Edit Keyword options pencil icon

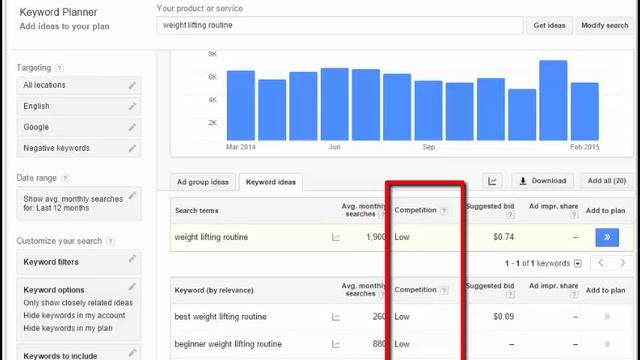[132, 287]
